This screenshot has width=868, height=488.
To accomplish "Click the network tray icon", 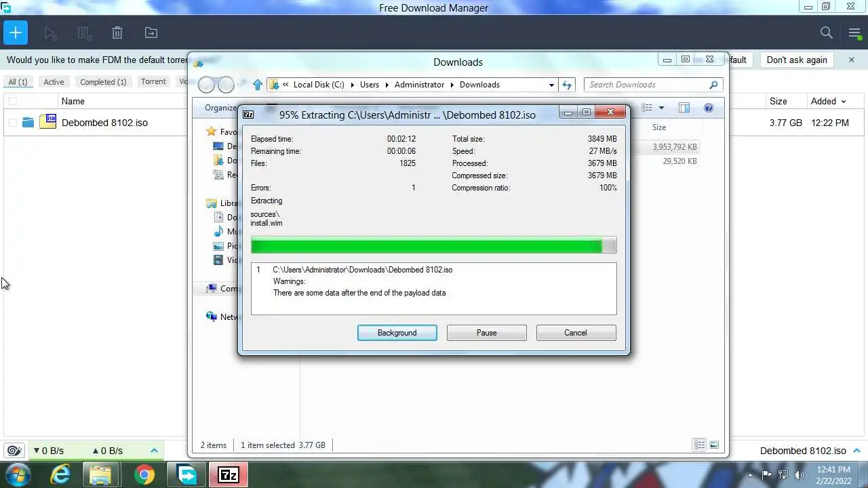I will (x=783, y=474).
